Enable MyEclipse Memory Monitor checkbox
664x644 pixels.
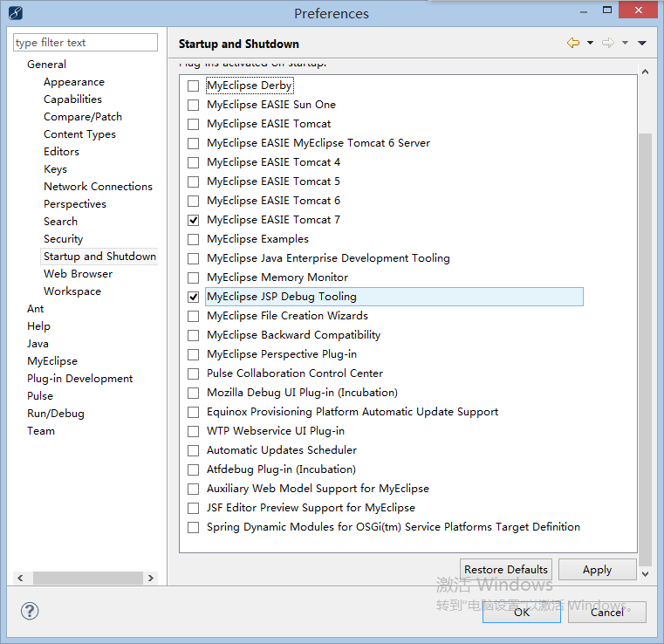tap(193, 277)
